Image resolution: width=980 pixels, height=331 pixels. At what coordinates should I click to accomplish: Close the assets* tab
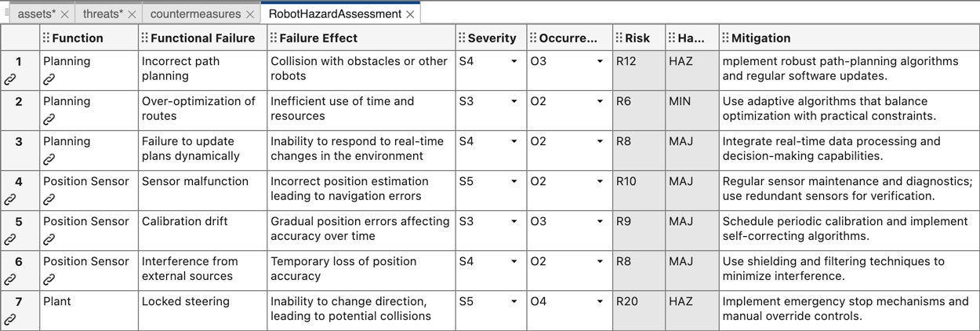(64, 14)
